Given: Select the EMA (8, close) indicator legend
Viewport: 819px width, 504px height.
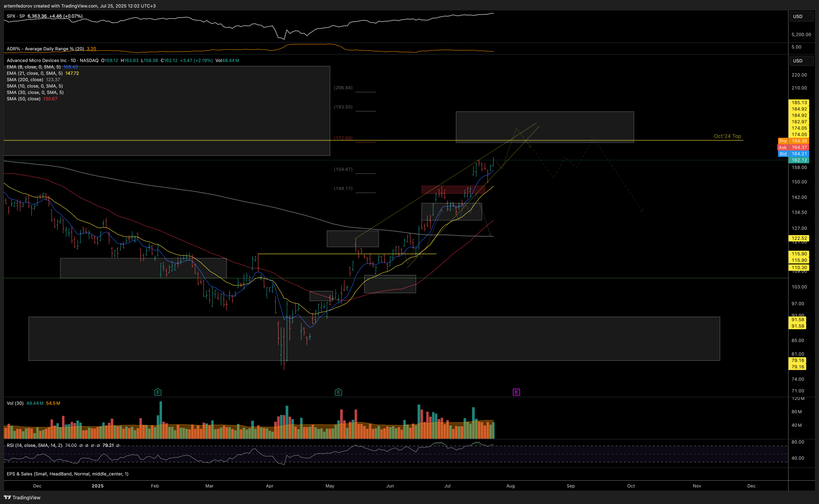Looking at the screenshot, I should pos(34,67).
